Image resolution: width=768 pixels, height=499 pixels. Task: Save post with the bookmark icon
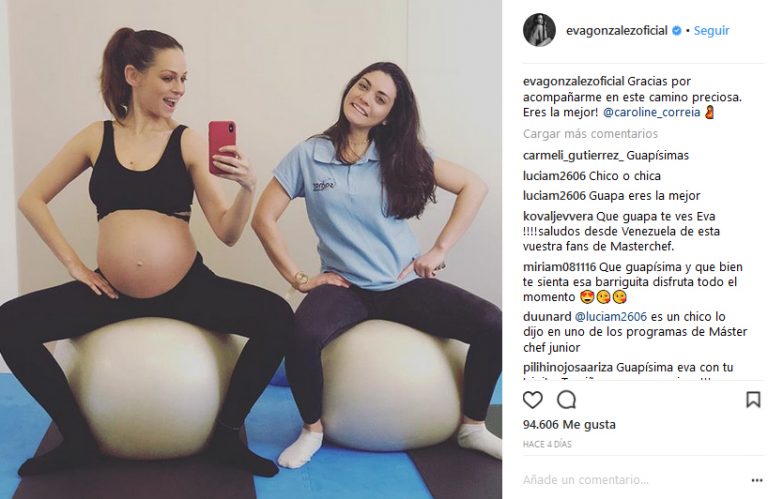[753, 400]
